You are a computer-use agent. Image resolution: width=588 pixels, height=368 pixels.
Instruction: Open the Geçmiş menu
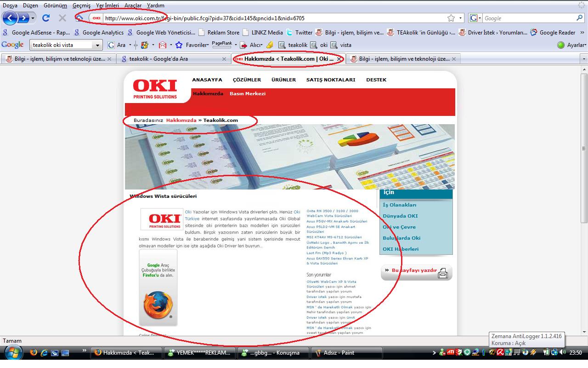click(81, 6)
